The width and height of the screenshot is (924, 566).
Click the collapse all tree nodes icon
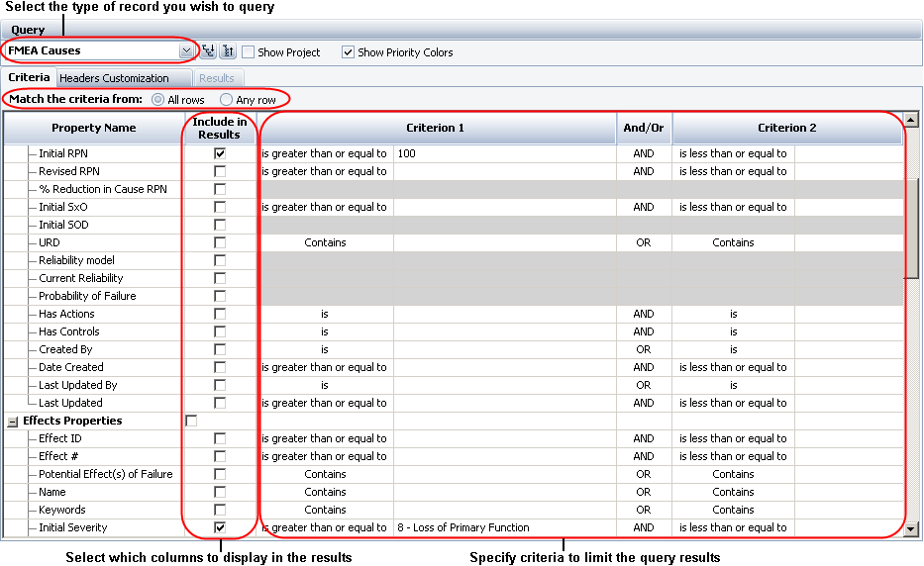click(227, 51)
